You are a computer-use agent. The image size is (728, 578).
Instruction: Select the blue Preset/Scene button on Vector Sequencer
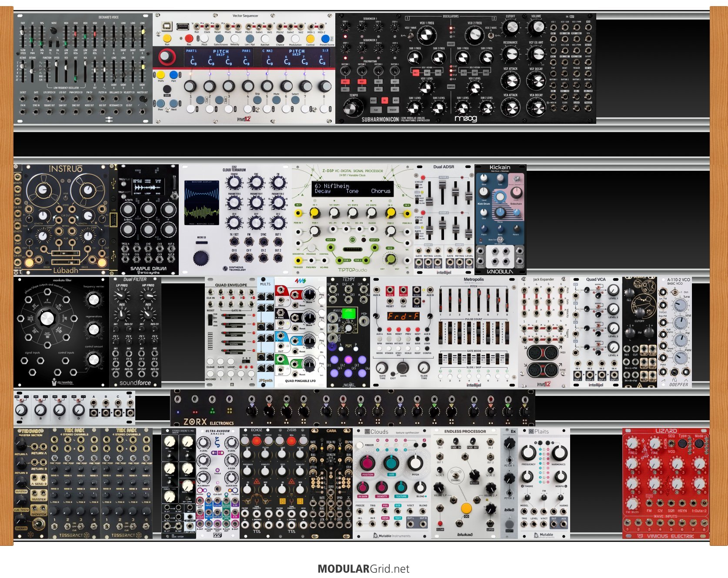click(x=325, y=39)
